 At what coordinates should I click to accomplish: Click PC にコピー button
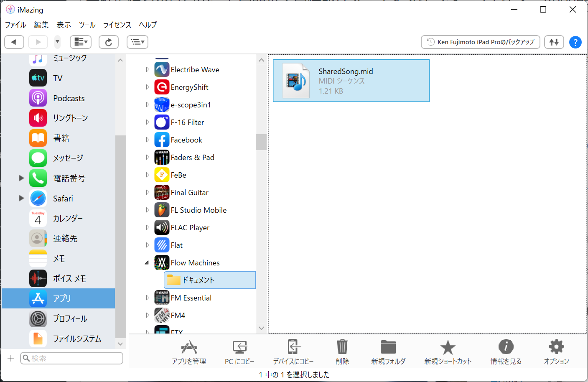239,352
